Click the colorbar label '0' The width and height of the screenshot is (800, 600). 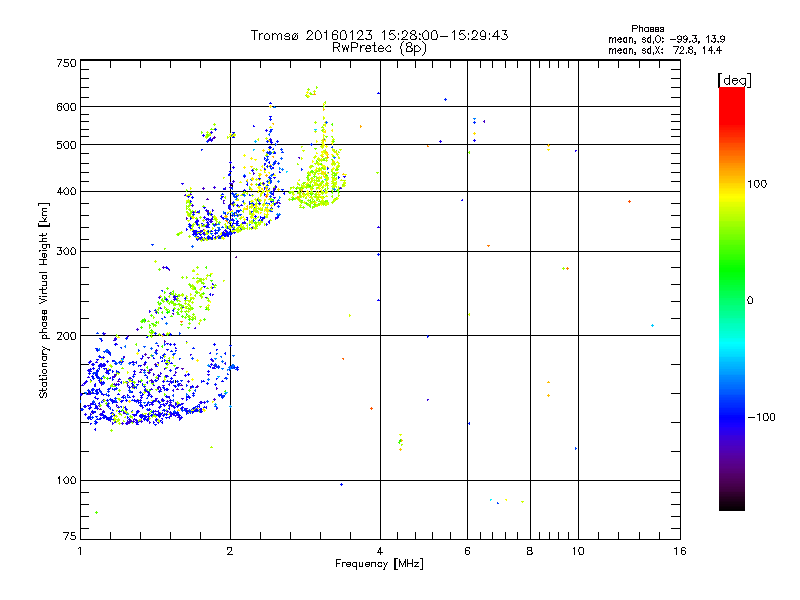tap(750, 301)
